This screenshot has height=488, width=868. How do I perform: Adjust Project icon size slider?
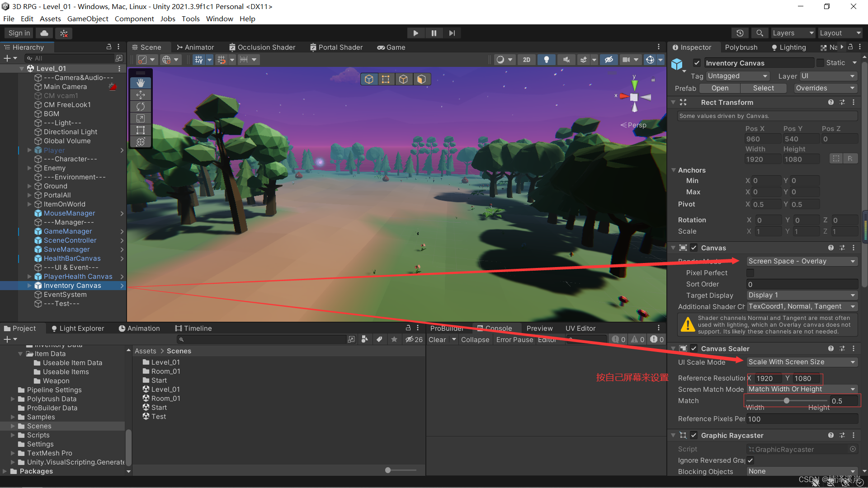pos(401,470)
